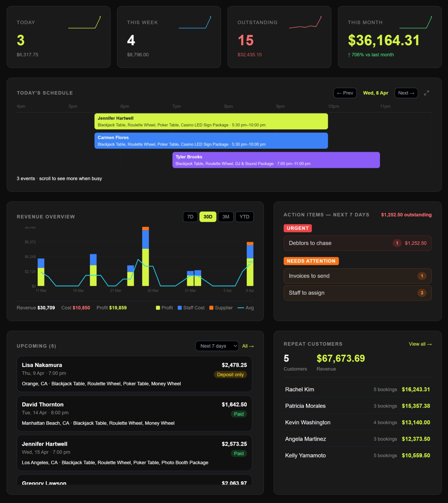Screen dimensions: 448x503
Task: Select Tyler Brooks's event block
Action: pyautogui.click(x=276, y=160)
